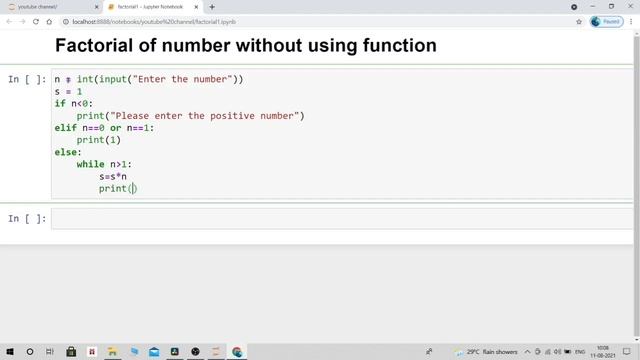Click the "Please enter the positive number" print line
The width and height of the screenshot is (640, 360).
click(191, 116)
